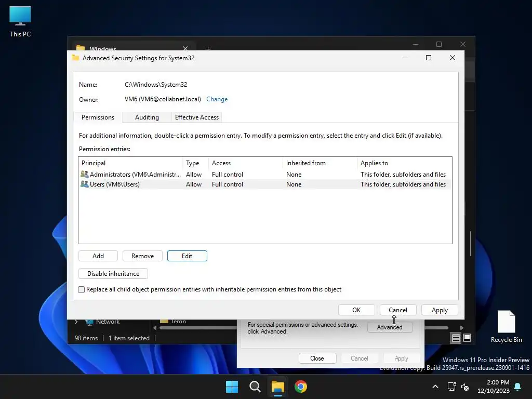
Task: Close the Advanced Security Settings dialog
Action: click(x=453, y=58)
